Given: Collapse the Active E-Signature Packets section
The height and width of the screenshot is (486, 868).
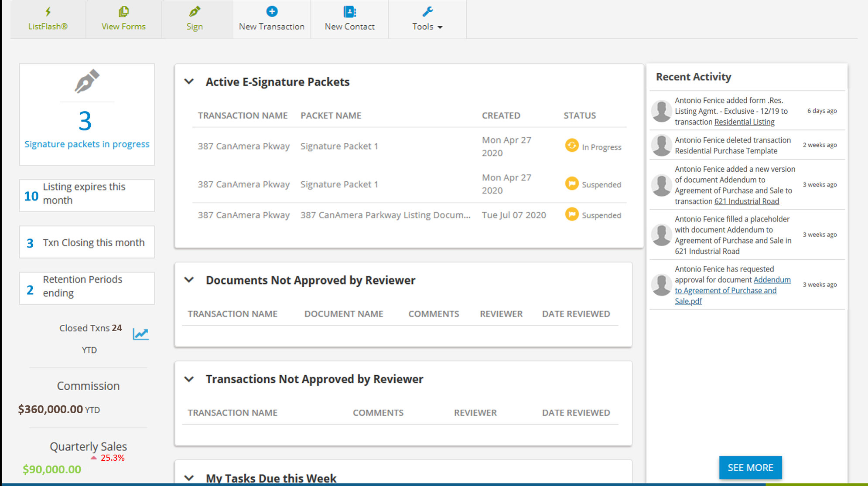Looking at the screenshot, I should tap(189, 82).
